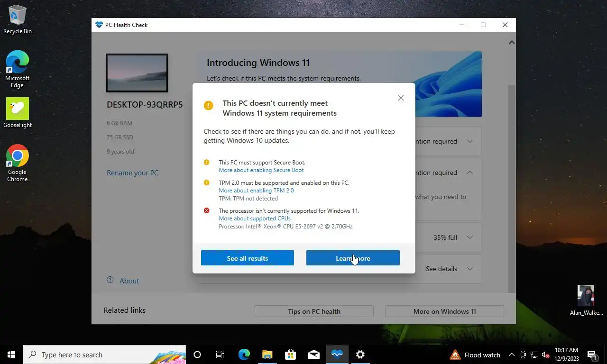Click 'TPM: TPM not detected' text

tap(248, 199)
